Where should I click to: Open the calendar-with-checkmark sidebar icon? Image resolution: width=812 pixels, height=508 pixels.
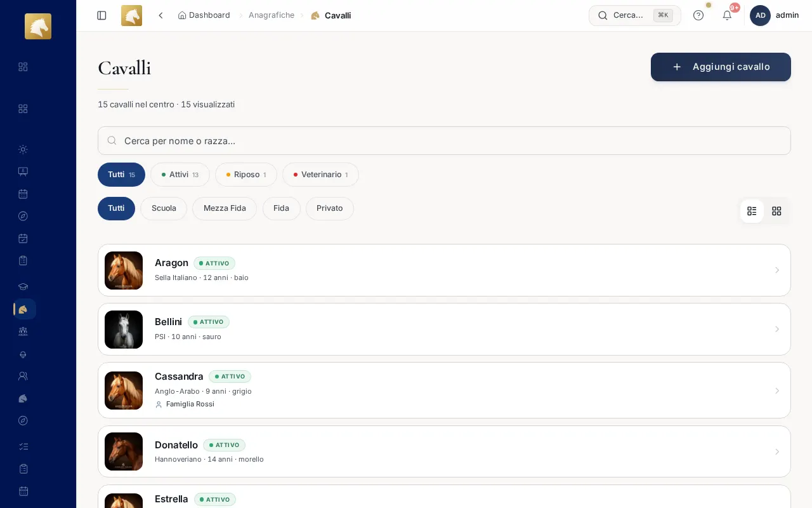23,238
